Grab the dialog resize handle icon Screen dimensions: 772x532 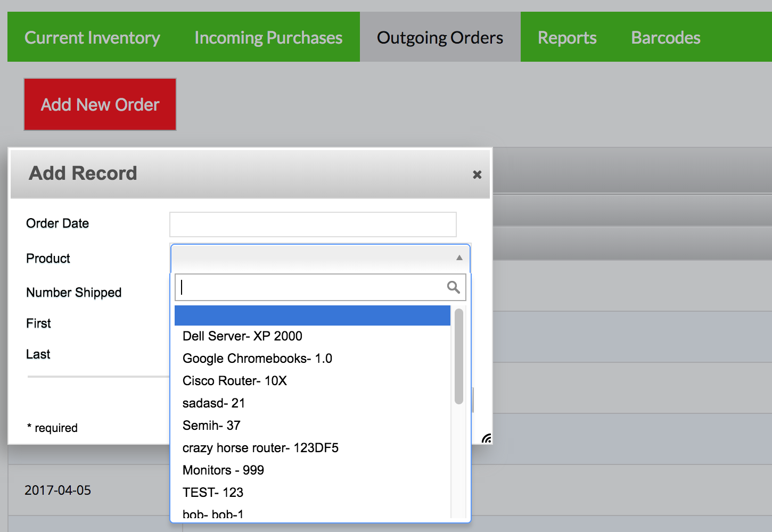pos(486,438)
